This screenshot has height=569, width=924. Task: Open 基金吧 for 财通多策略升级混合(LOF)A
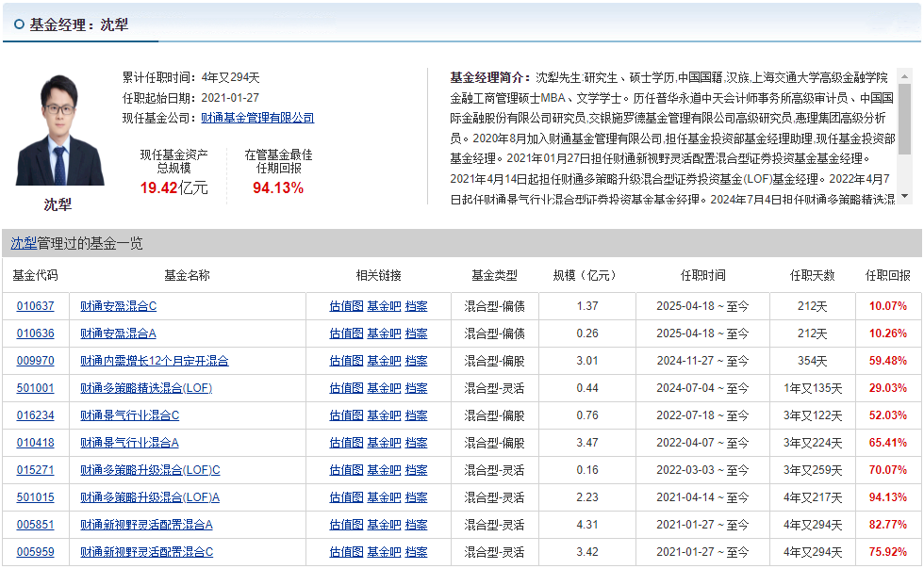(385, 497)
